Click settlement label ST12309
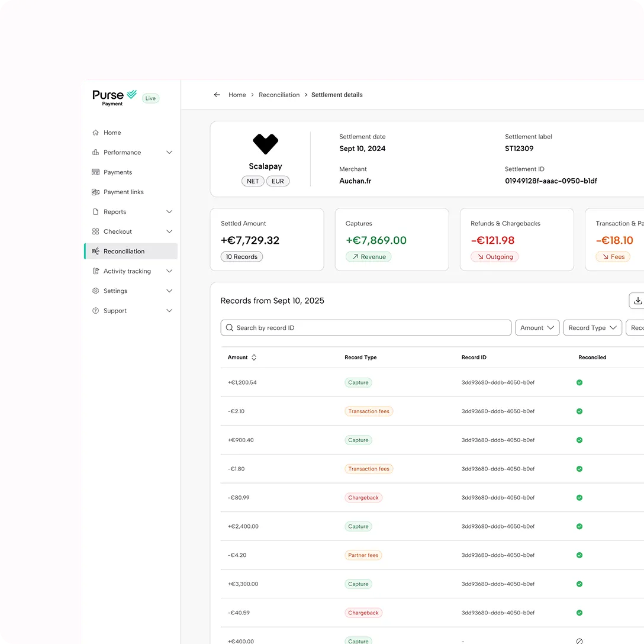This screenshot has height=644, width=644. click(519, 148)
